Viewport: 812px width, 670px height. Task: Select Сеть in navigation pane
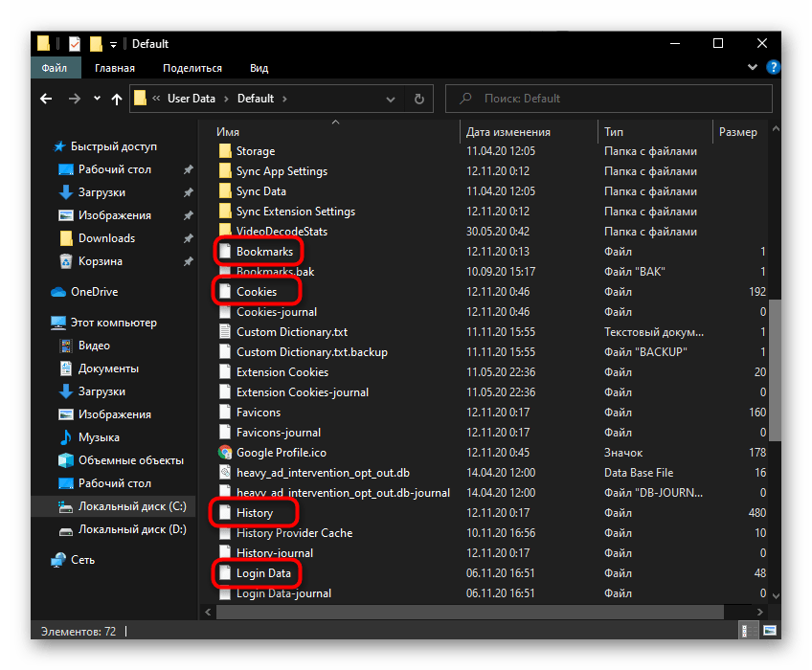(x=82, y=560)
